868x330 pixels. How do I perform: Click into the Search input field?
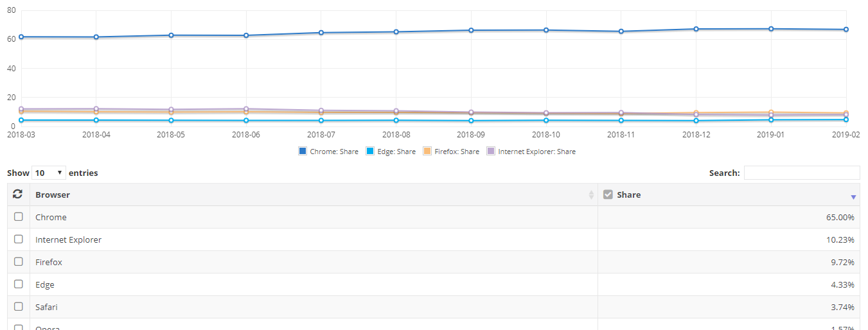(801, 173)
